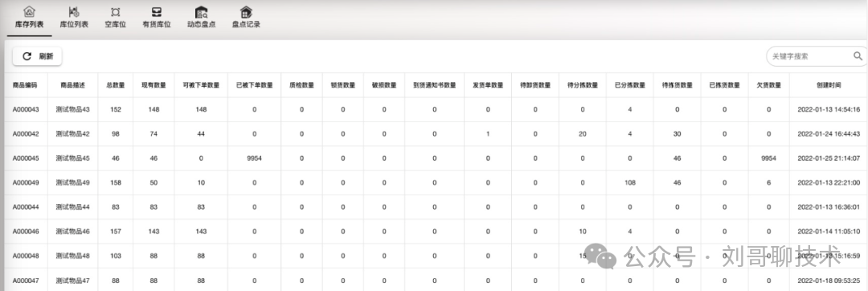868x291 pixels.
Task: Click the timestamp 2022-01-13 22:21:00
Action: (829, 182)
